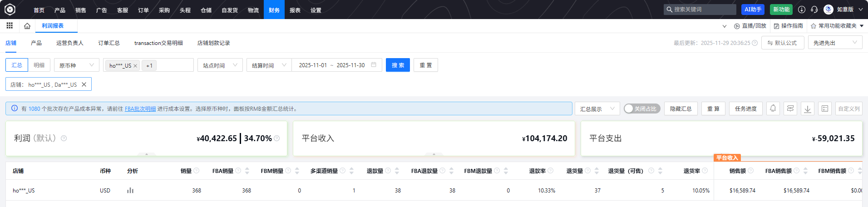The width and height of the screenshot is (868, 207).
Task: Switch to 店铺划款记录 tab
Action: tap(213, 43)
